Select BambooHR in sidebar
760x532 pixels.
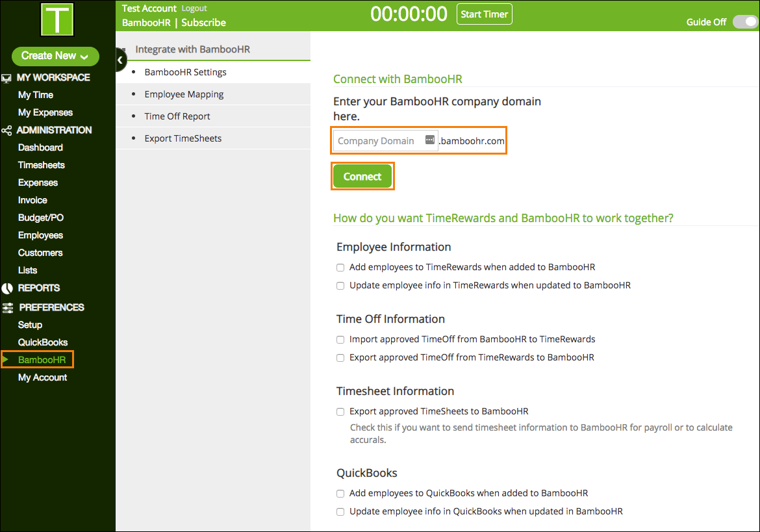click(x=42, y=360)
